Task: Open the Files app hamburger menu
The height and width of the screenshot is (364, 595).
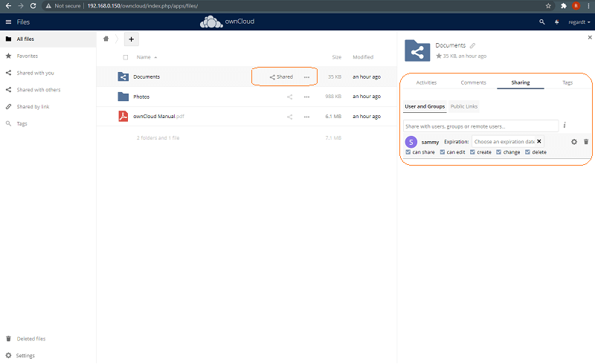Action: pos(8,22)
